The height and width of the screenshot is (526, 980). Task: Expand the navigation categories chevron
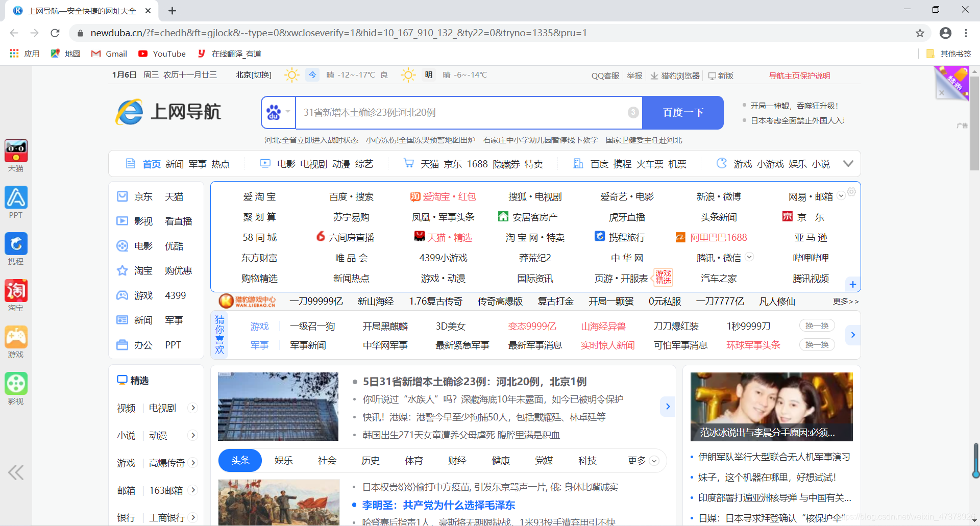tap(848, 164)
